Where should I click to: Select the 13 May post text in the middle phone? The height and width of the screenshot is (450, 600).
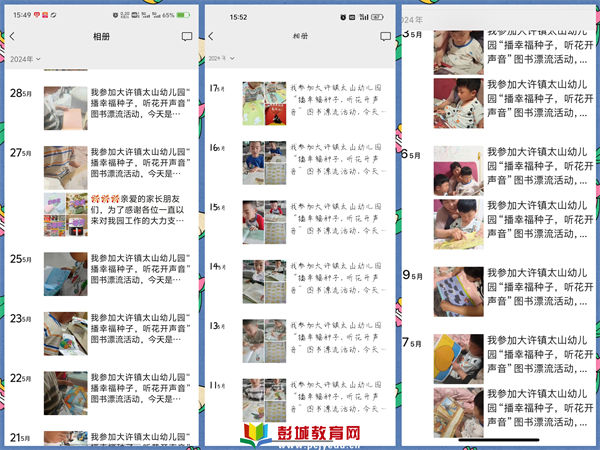tap(338, 337)
